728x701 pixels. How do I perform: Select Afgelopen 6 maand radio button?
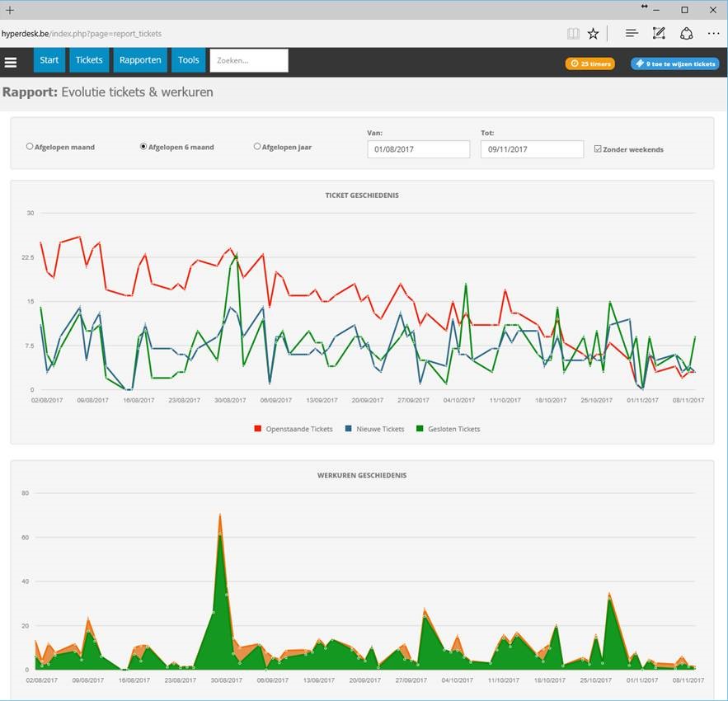(143, 146)
